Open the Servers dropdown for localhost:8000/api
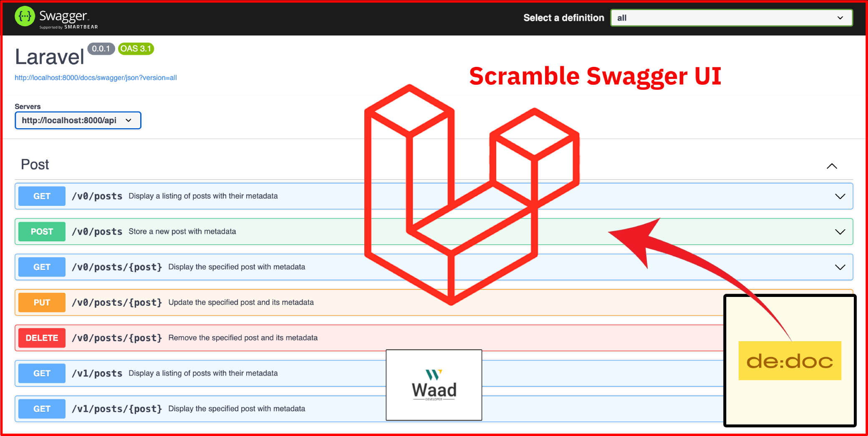Screen dimensions: 868x436 pos(78,120)
